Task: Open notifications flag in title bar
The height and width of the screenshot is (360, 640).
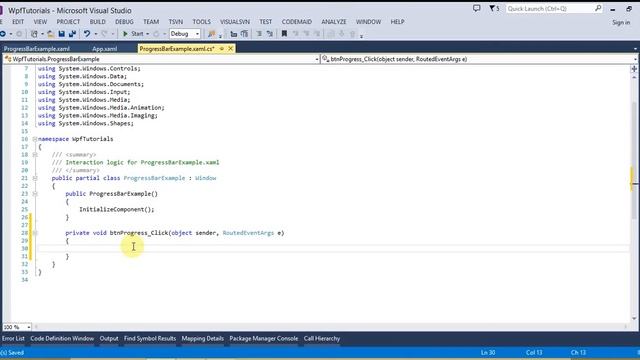Action: tap(494, 8)
